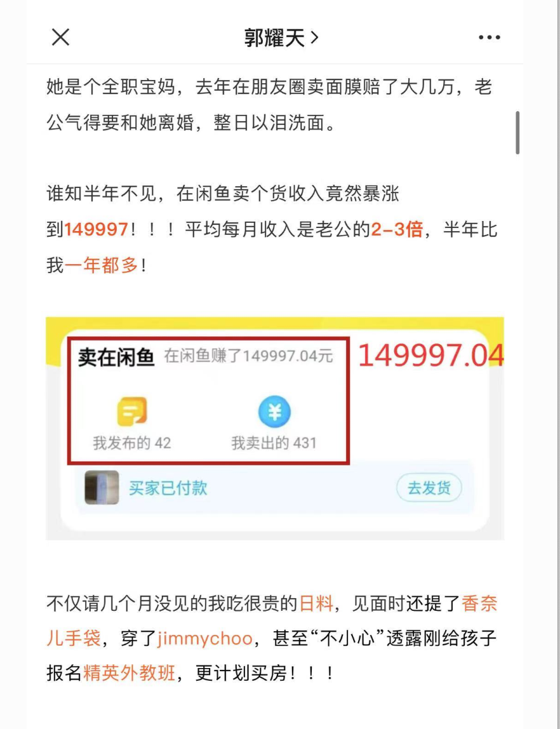Expand the chevron next to 郭耀天
The height and width of the screenshot is (729, 560).
coord(315,37)
